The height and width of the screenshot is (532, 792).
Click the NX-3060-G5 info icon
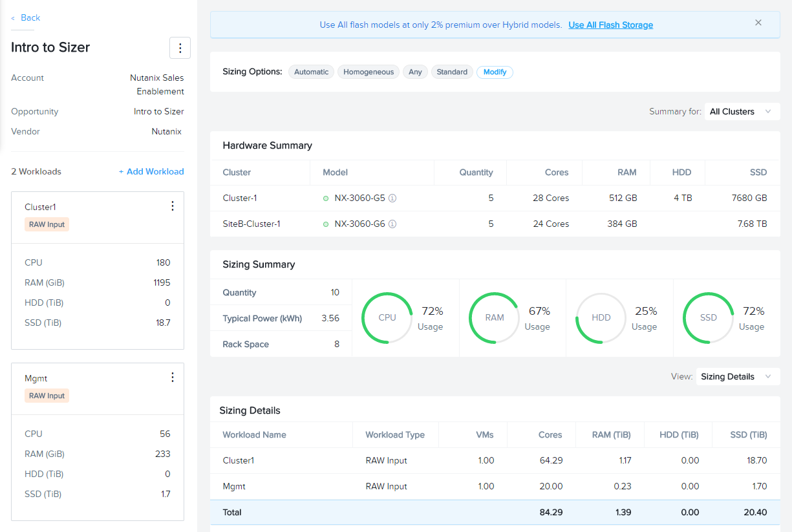392,198
